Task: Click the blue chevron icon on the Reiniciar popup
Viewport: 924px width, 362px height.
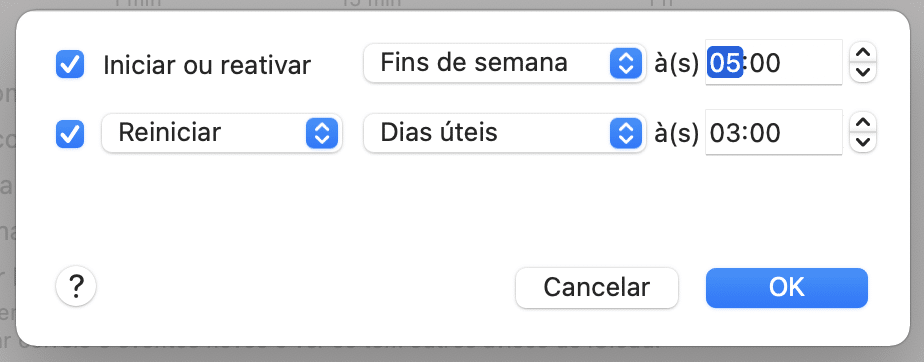Action: pos(322,133)
